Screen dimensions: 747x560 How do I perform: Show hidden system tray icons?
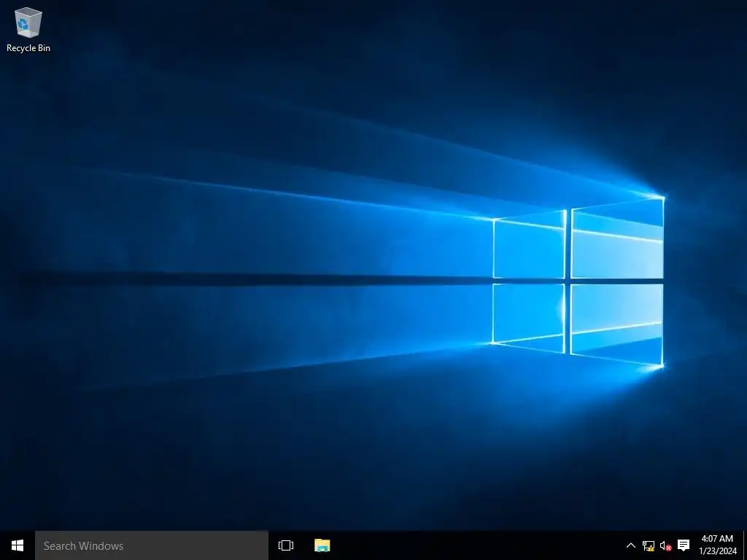tap(630, 545)
